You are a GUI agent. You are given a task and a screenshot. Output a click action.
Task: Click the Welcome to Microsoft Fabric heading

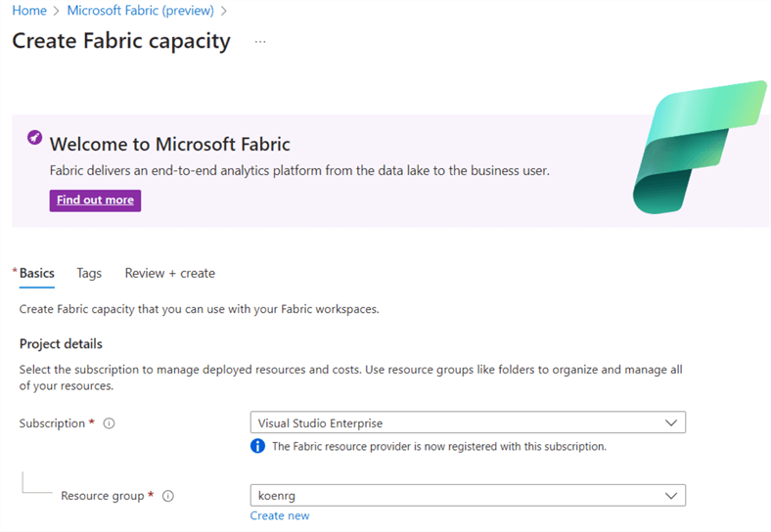(x=169, y=144)
